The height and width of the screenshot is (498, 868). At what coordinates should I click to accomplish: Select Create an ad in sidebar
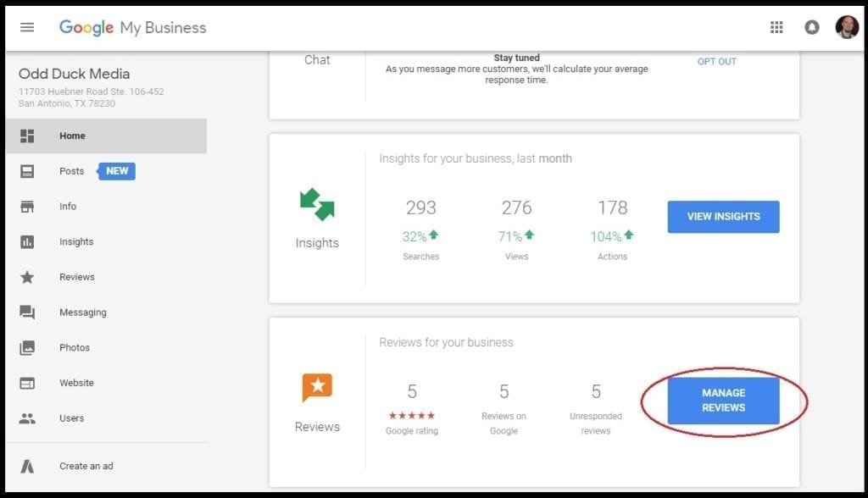point(86,466)
